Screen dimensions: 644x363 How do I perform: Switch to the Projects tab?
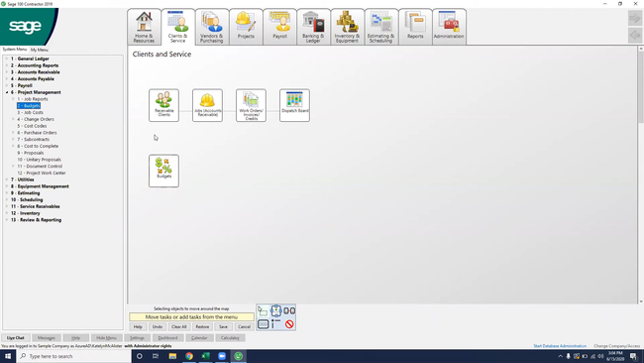[246, 27]
